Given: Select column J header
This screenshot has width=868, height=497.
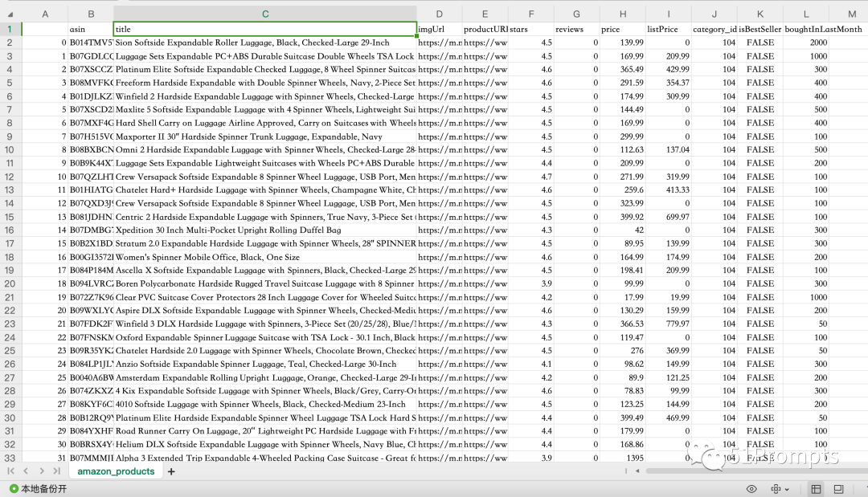Looking at the screenshot, I should point(714,14).
